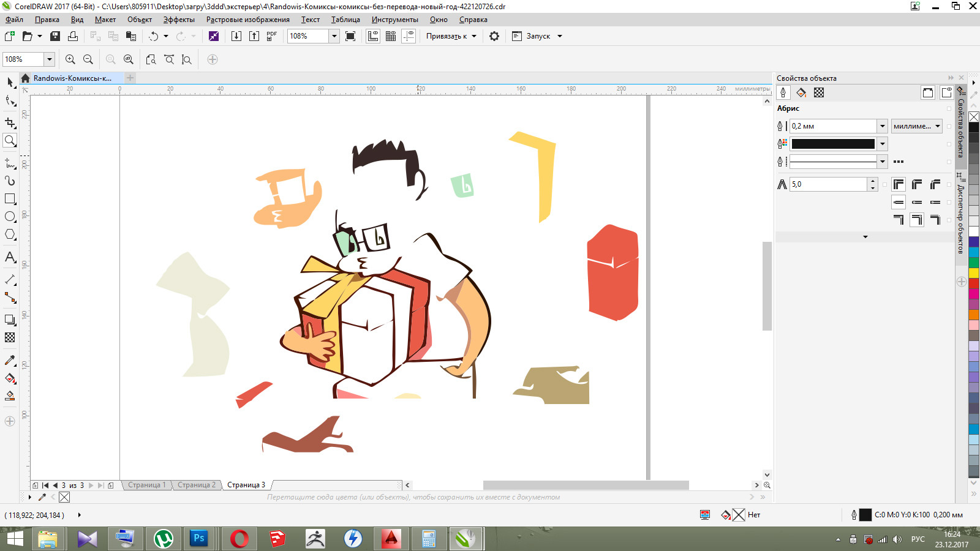The height and width of the screenshot is (551, 980).
Task: Select the Connector tool
Action: (x=10, y=298)
